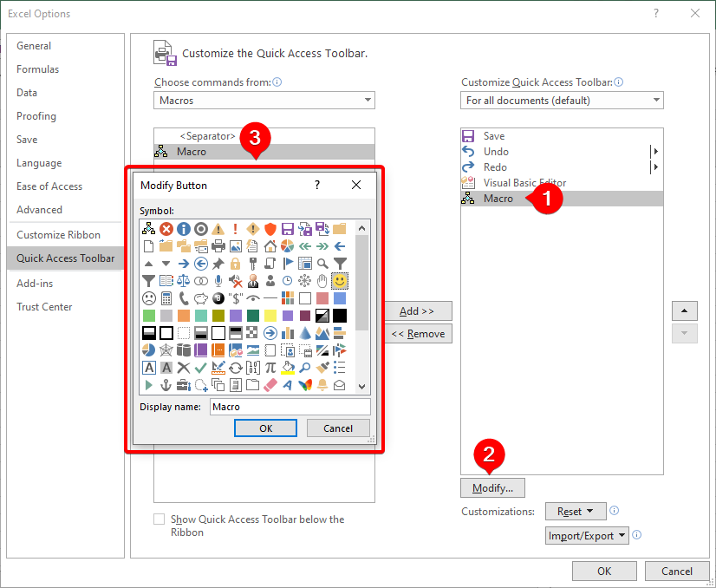Image resolution: width=716 pixels, height=588 pixels.
Task: Expand the Undo command arrow
Action: pyautogui.click(x=655, y=151)
